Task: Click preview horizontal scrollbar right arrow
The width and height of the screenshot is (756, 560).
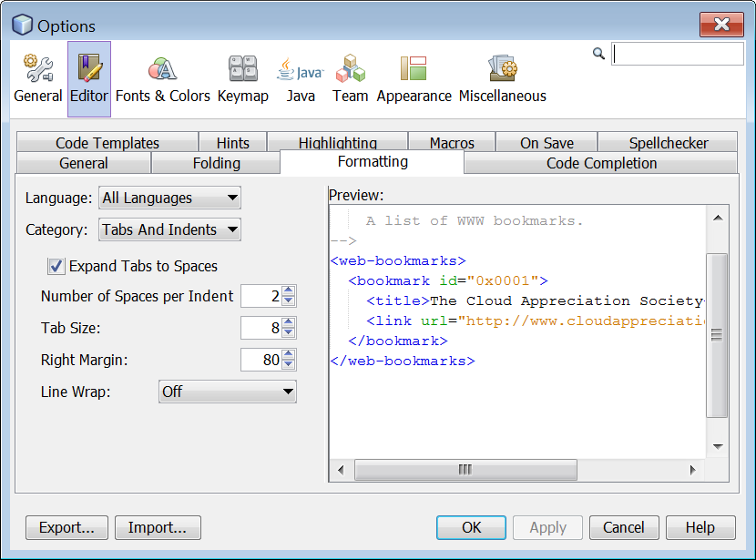Action: [x=693, y=470]
